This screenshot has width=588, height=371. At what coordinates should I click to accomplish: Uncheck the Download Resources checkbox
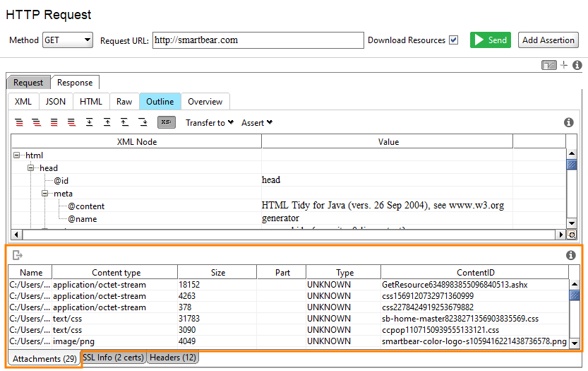point(454,40)
